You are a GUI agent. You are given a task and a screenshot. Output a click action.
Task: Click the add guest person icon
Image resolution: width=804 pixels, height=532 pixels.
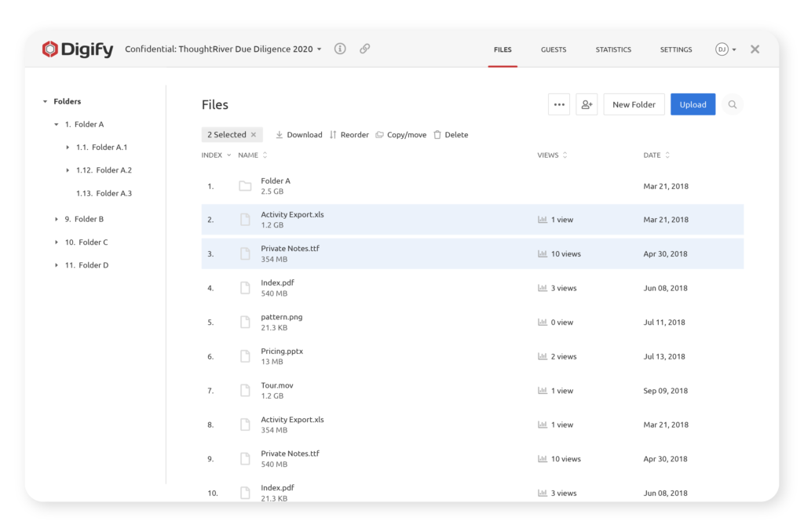(x=587, y=104)
